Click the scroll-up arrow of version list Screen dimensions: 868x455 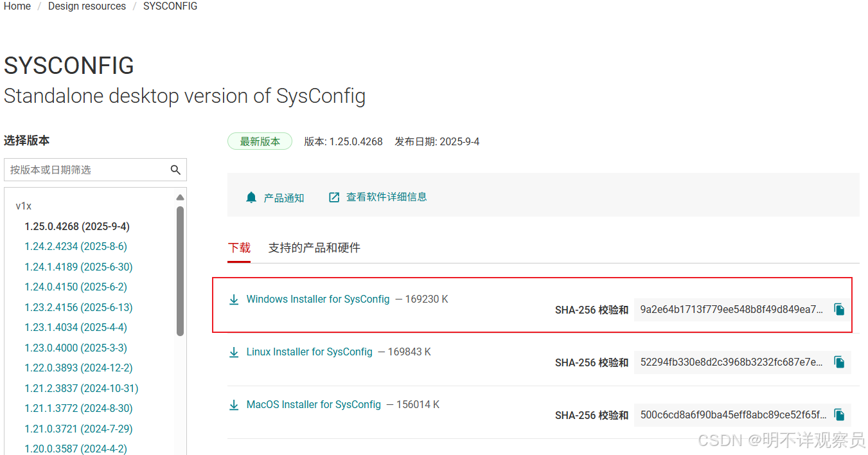[x=181, y=197]
